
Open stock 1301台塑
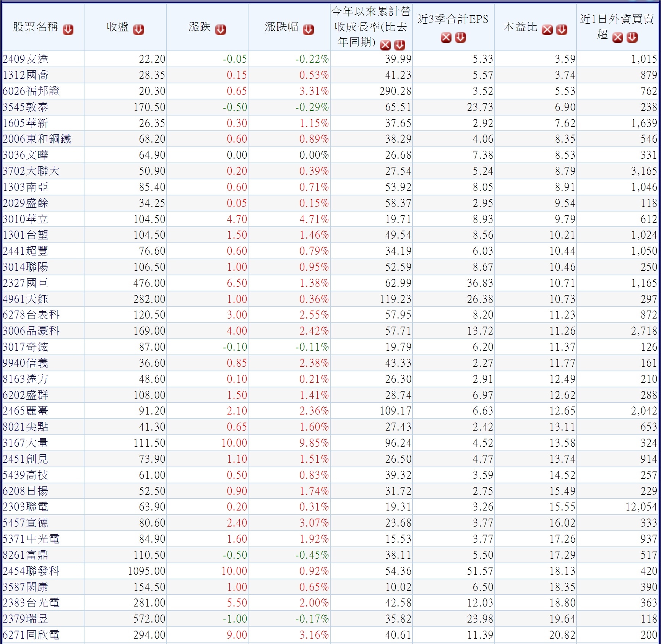26,235
